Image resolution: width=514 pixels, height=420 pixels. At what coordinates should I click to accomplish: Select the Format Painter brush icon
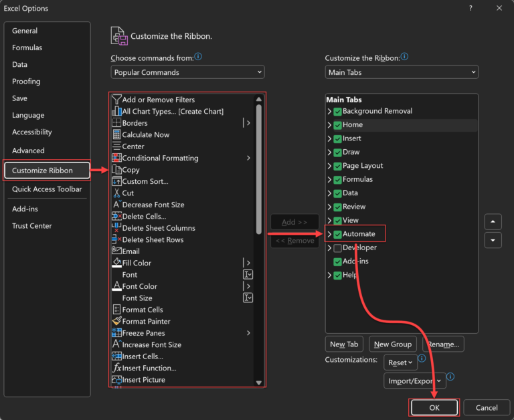pos(117,322)
